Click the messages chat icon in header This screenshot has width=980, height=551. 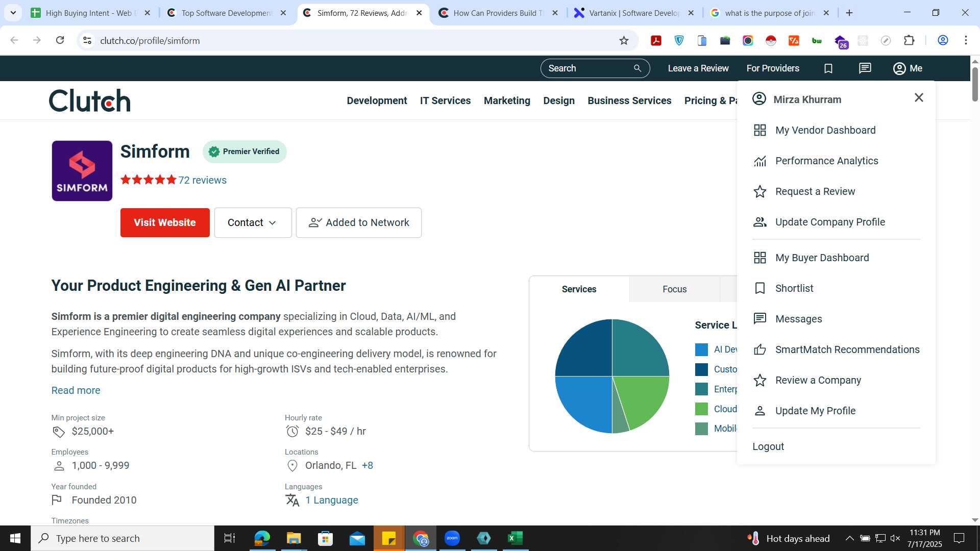click(x=865, y=68)
